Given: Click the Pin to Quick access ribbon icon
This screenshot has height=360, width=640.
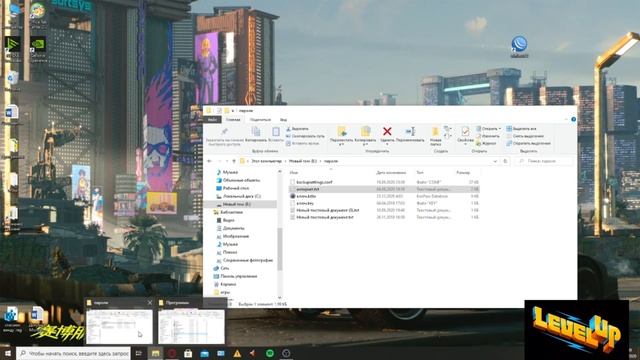Looking at the screenshot, I should 224,132.
